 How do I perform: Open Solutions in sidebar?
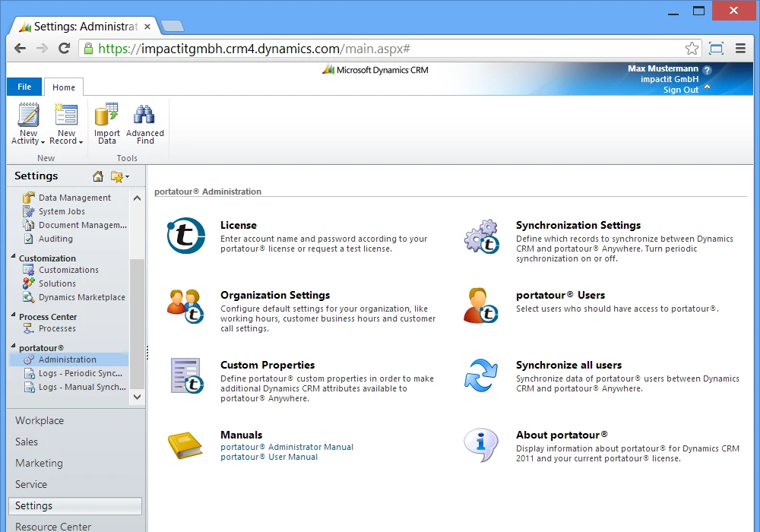click(57, 283)
